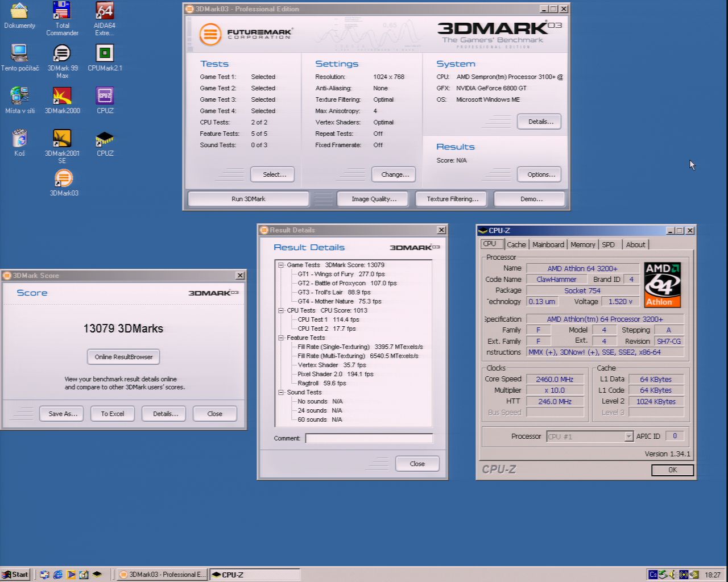Select the 3DMark03 desktop shortcut
The height and width of the screenshot is (582, 728).
[x=64, y=183]
